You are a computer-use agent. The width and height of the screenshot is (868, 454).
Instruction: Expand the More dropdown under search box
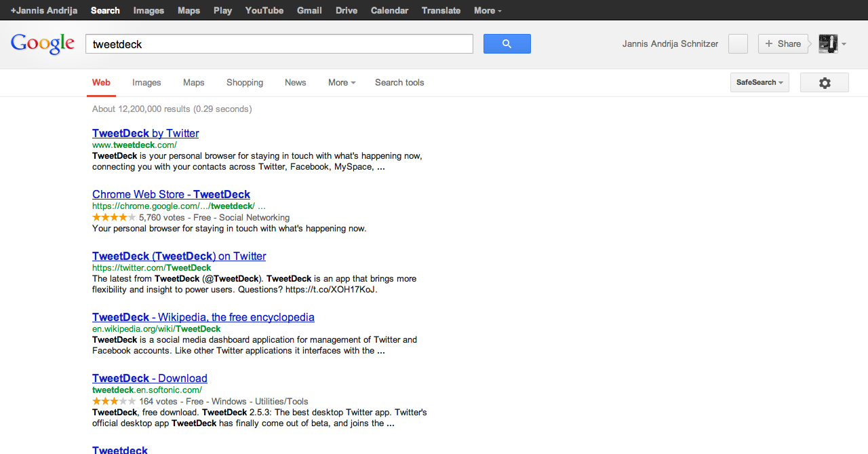point(342,83)
